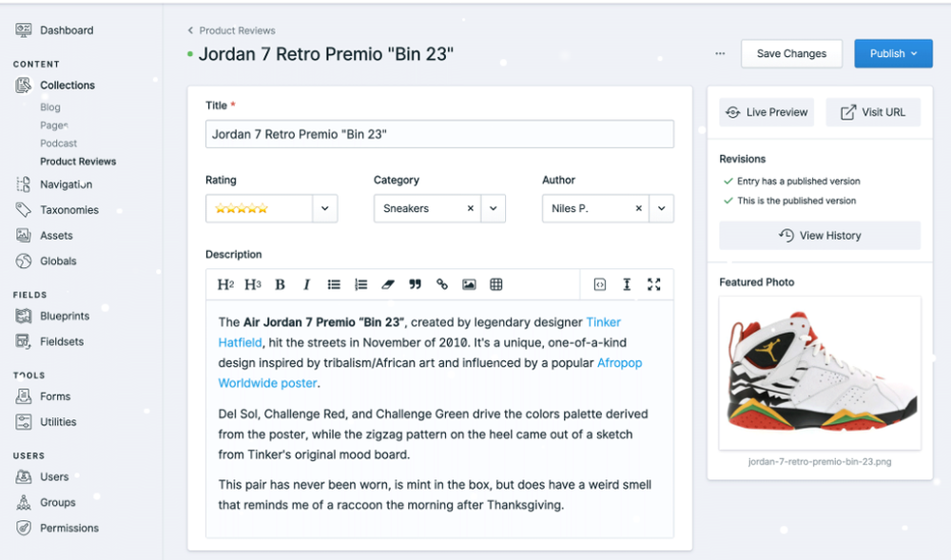Screen dimensions: 951x560
Task: Click 'This is the published version' text
Action: click(x=797, y=201)
